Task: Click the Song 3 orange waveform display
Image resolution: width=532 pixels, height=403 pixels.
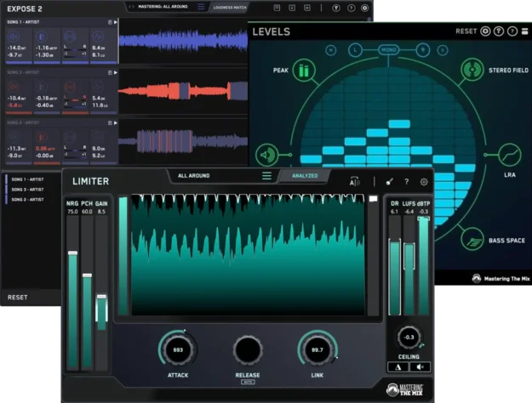Action: 183,91
